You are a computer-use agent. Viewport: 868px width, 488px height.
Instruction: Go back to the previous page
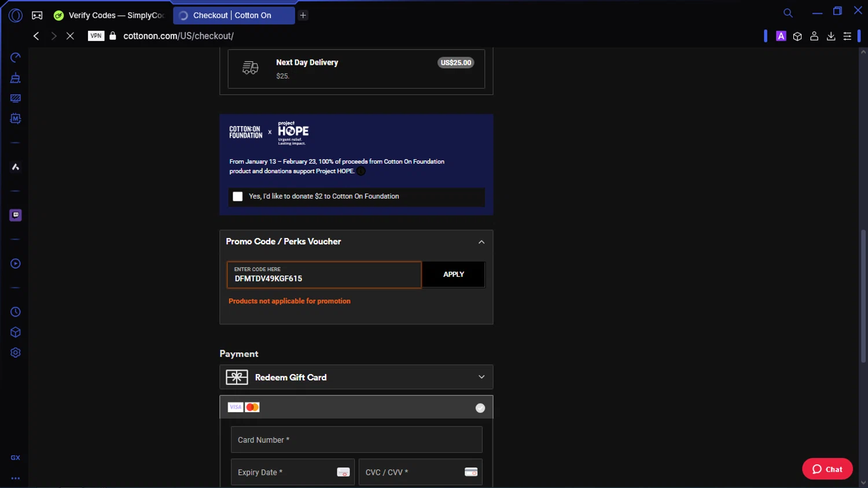pos(36,36)
